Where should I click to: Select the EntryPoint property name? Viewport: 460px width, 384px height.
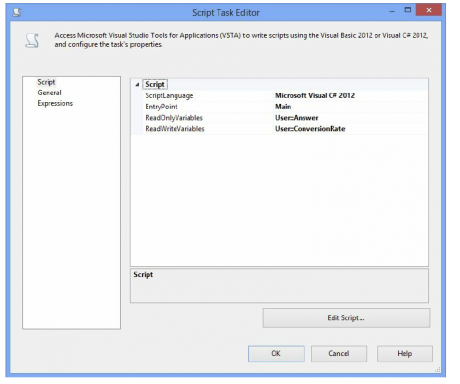coord(161,107)
